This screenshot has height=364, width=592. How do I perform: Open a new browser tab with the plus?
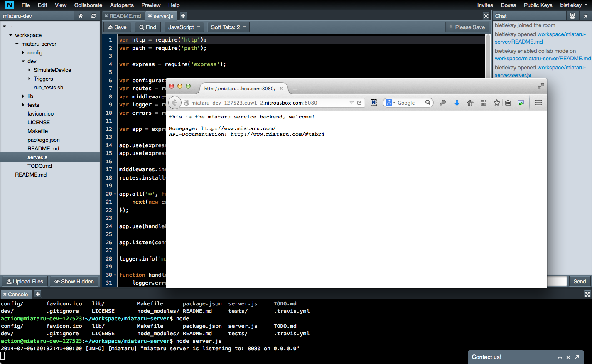click(295, 89)
